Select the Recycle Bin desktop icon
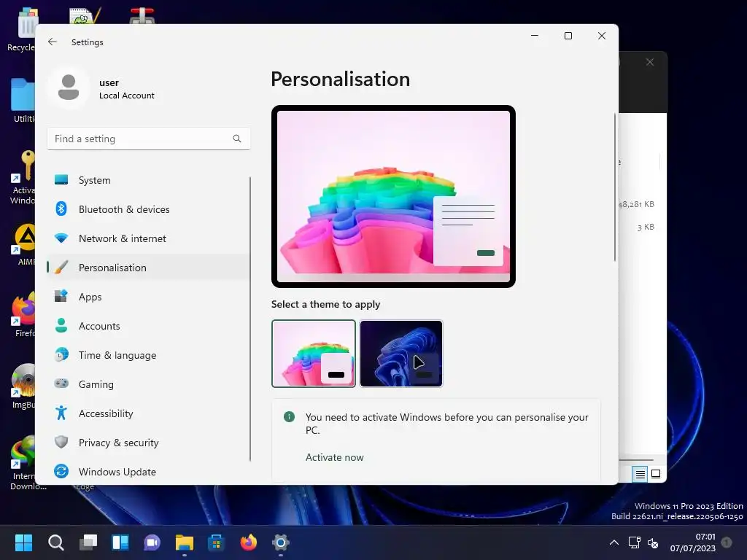This screenshot has width=747, height=560. coord(21,29)
